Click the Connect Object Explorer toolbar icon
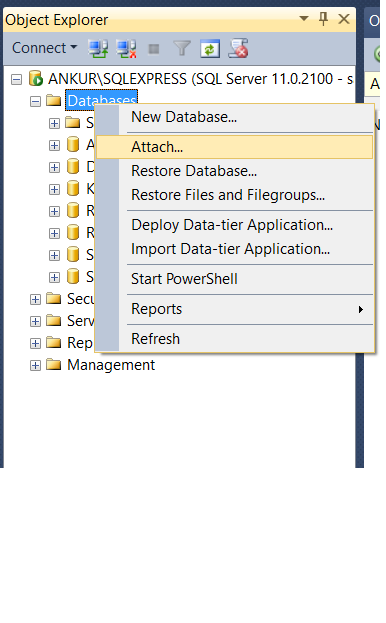The height and width of the screenshot is (623, 386). click(98, 49)
